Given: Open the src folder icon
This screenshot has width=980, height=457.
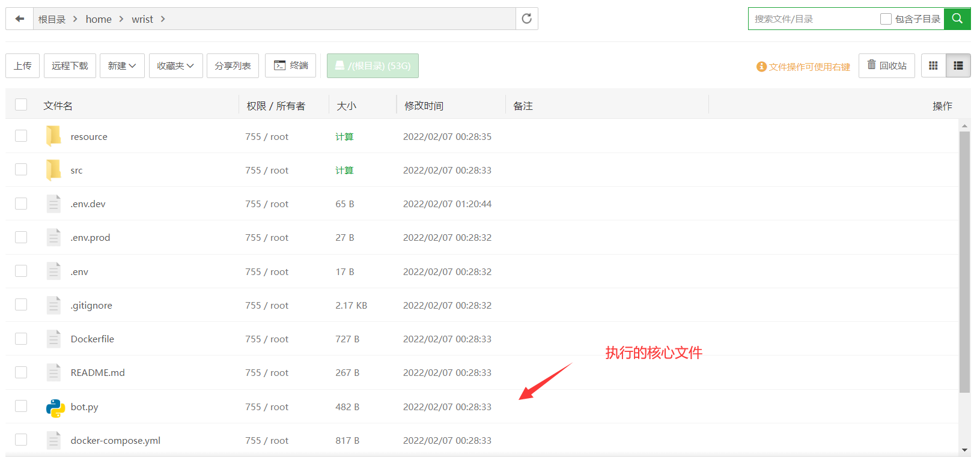Looking at the screenshot, I should (53, 170).
